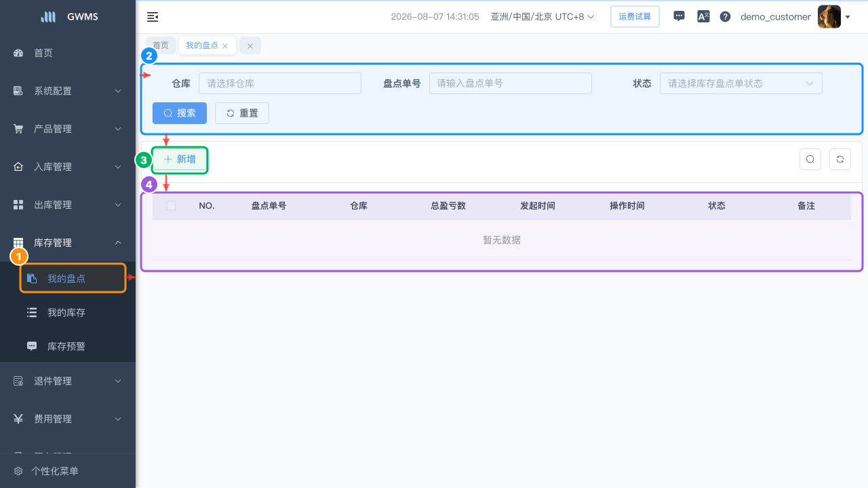The width and height of the screenshot is (868, 488).
Task: Click the NO. column header
Action: pyautogui.click(x=207, y=205)
